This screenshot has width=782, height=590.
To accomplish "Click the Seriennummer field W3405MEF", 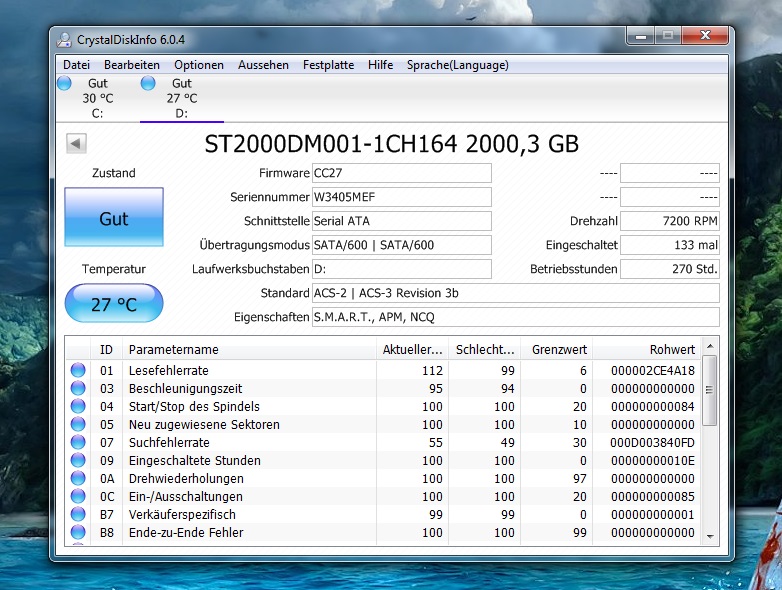I will (x=401, y=197).
